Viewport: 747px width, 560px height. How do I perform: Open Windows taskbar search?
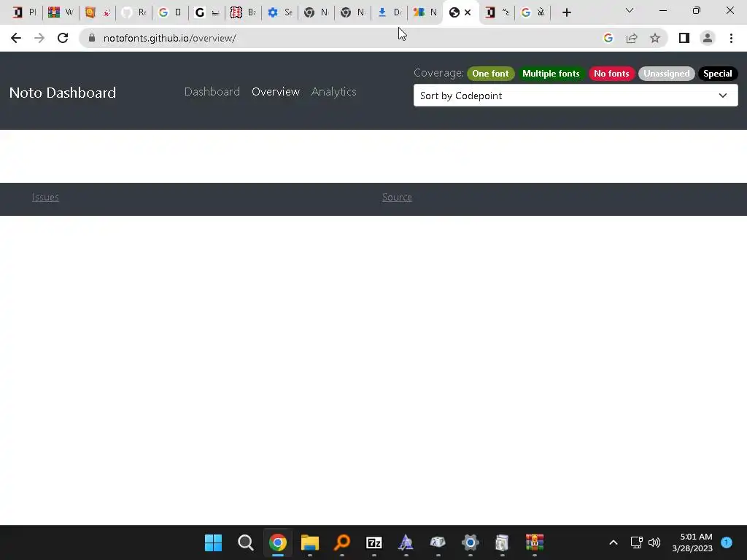pyautogui.click(x=246, y=542)
